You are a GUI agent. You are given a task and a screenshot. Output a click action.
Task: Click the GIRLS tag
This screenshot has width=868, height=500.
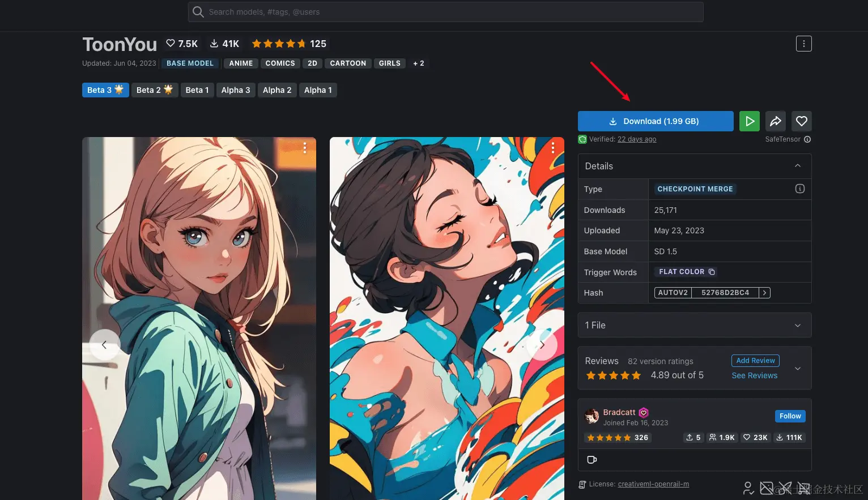[x=390, y=63]
